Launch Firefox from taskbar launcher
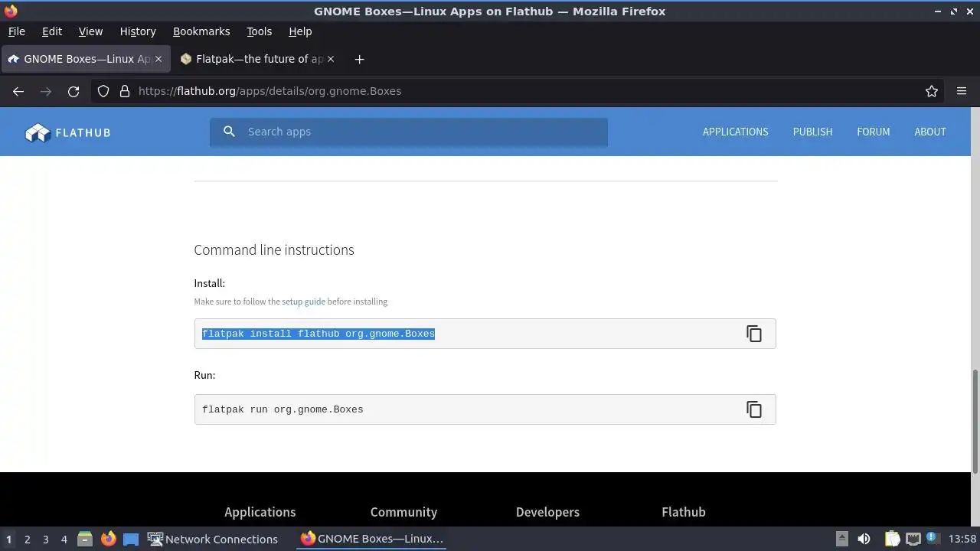This screenshot has width=980, height=551. click(108, 539)
